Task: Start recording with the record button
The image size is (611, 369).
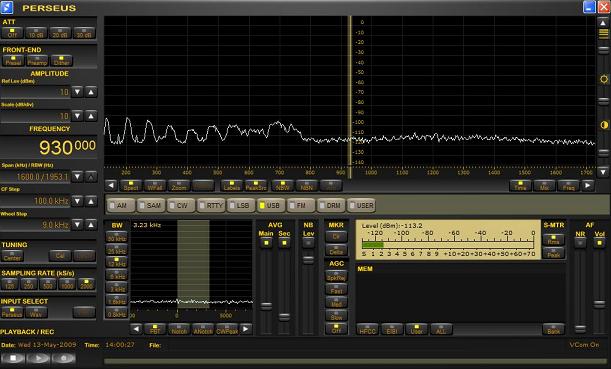Action: [x=63, y=358]
